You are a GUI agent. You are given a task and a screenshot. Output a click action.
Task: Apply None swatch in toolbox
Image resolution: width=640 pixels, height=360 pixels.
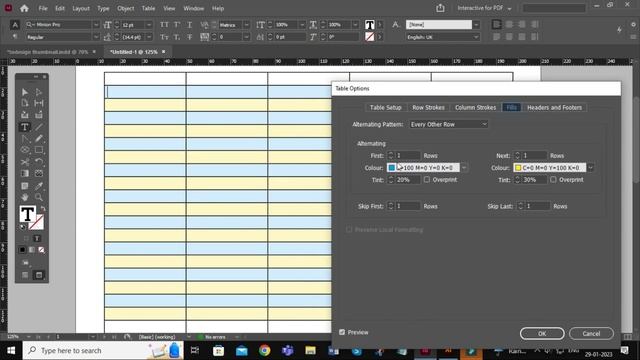click(42, 250)
